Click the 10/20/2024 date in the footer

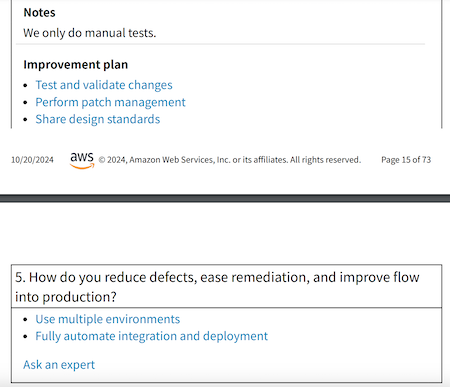tap(32, 160)
